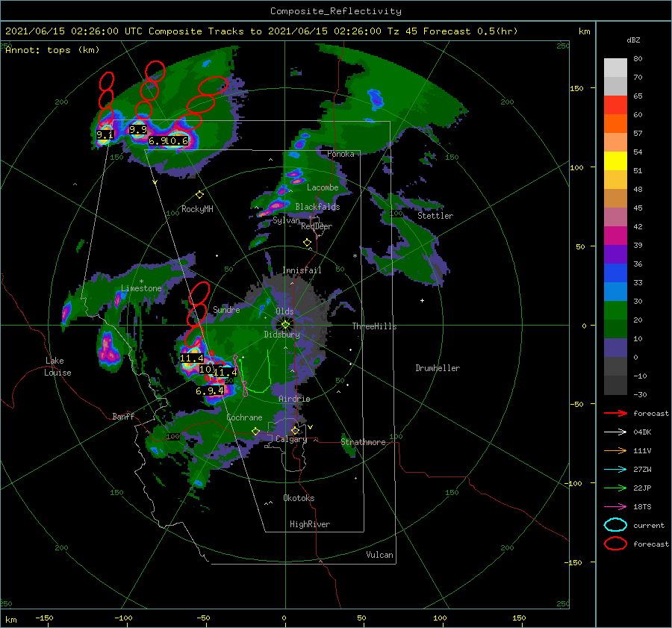Click the Cochrane town label
672x628 pixels.
click(244, 417)
